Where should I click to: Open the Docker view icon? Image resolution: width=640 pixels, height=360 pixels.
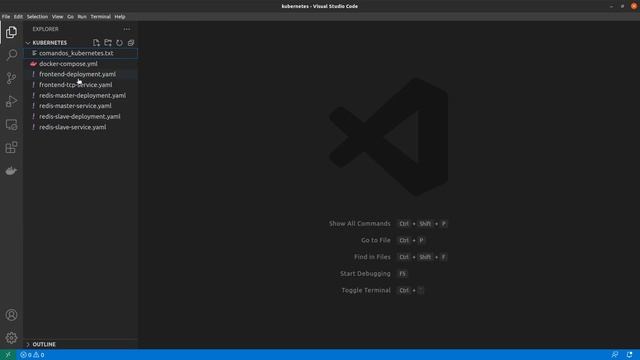(11, 171)
